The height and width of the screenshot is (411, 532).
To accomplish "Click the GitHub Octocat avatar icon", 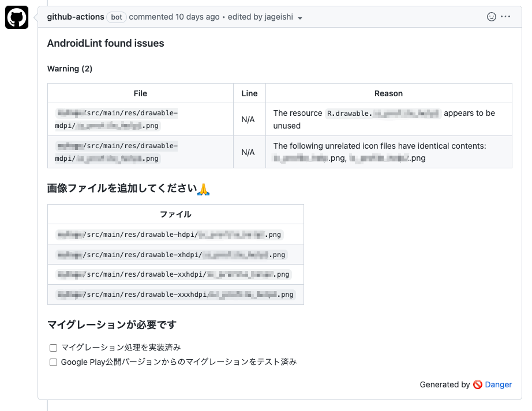I will tap(17, 17).
